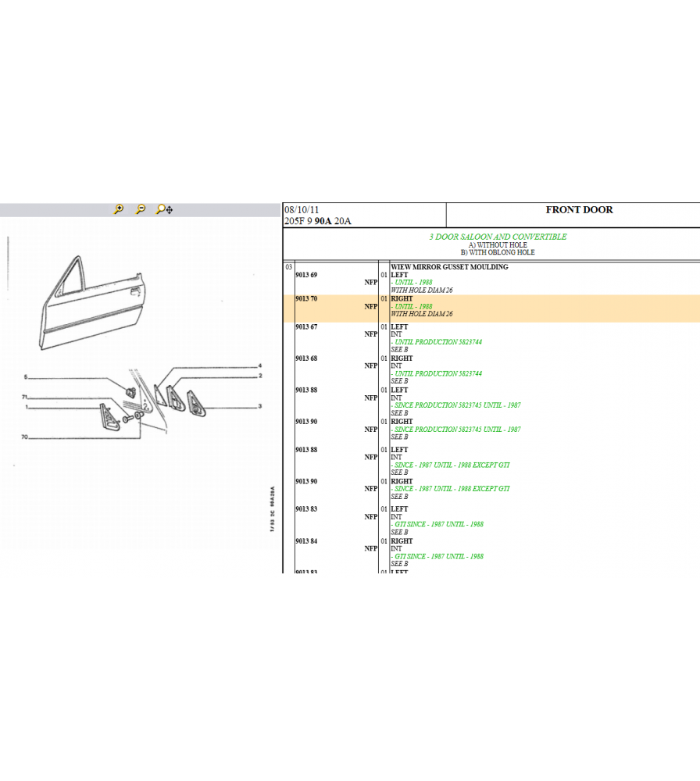Open part number 9013 84
700x781 pixels.
coord(306,541)
